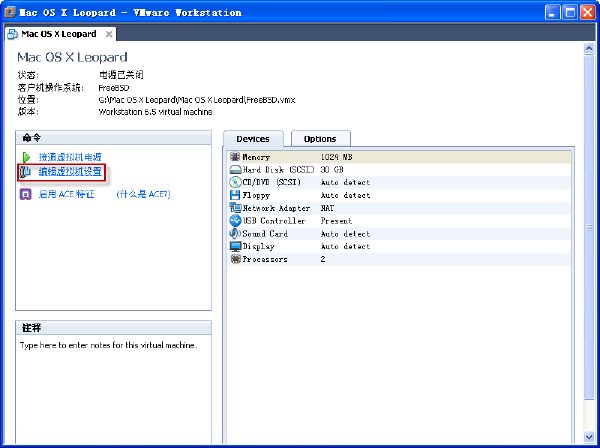Click the edit virtual machine settings icon

coord(26,172)
